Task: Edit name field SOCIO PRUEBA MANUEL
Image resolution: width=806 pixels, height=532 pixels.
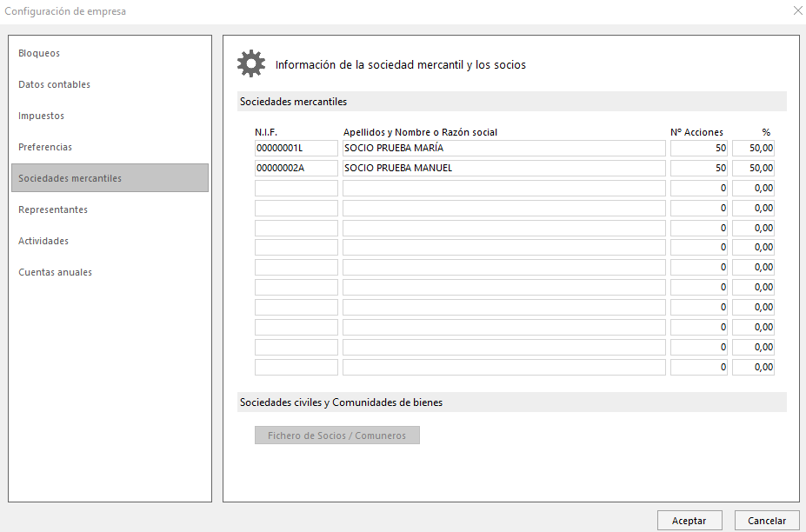Action: click(x=503, y=168)
